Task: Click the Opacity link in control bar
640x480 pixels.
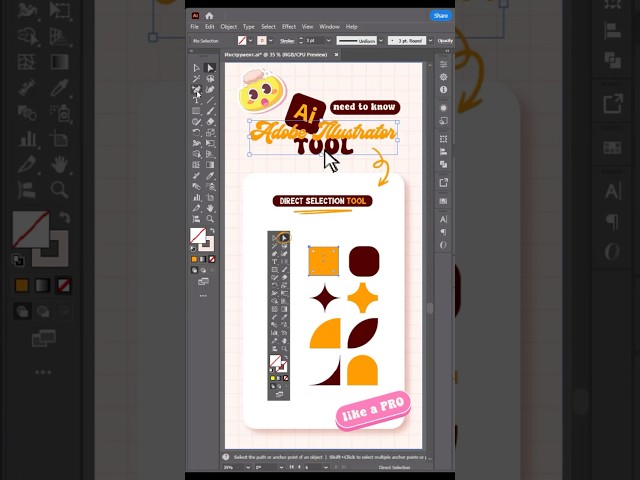Action: click(x=445, y=41)
